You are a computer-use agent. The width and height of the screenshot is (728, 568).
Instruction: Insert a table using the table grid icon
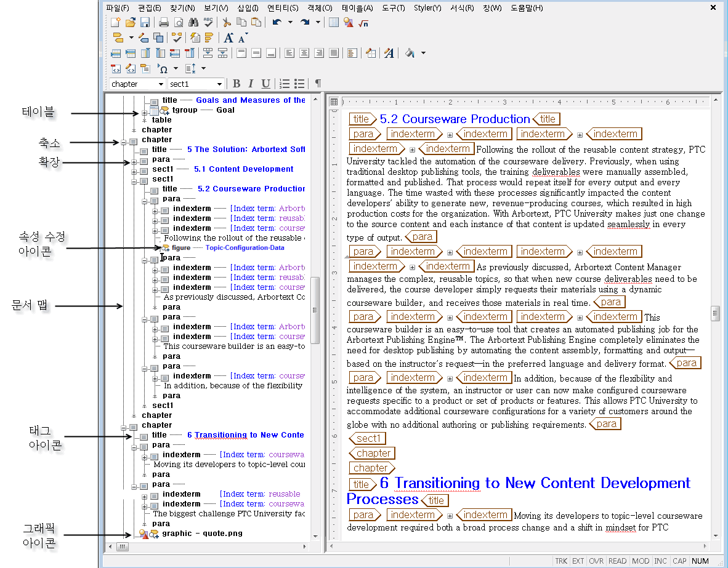tap(334, 22)
